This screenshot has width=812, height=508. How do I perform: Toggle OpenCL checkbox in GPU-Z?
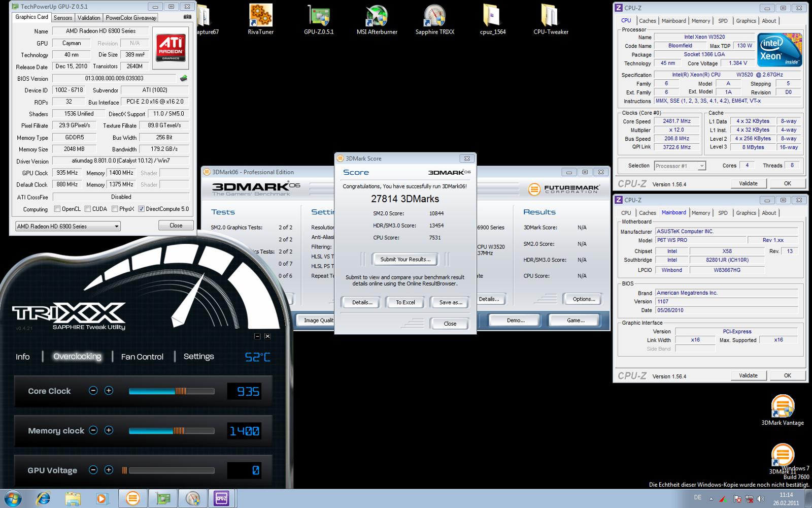[x=57, y=209]
